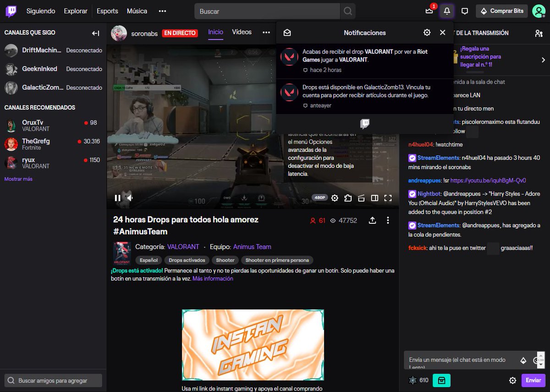This screenshot has width=550, height=392.
Task: Open recommended channel TheGrefg
Action: [x=53, y=144]
